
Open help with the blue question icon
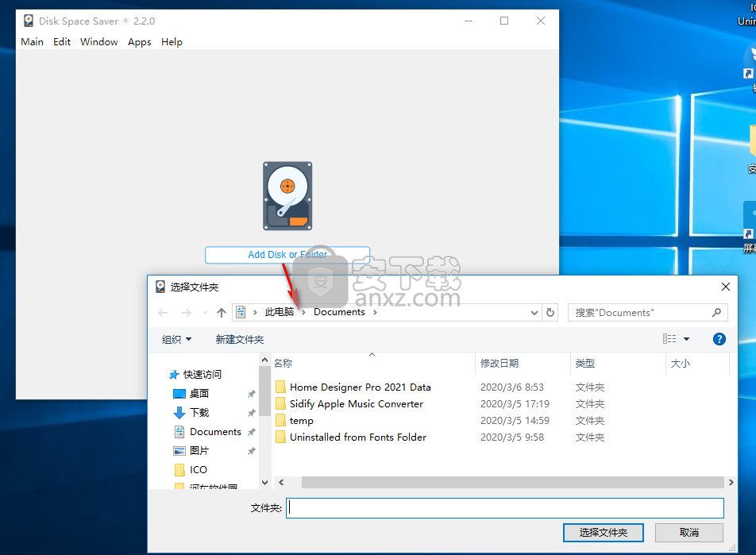[x=719, y=339]
